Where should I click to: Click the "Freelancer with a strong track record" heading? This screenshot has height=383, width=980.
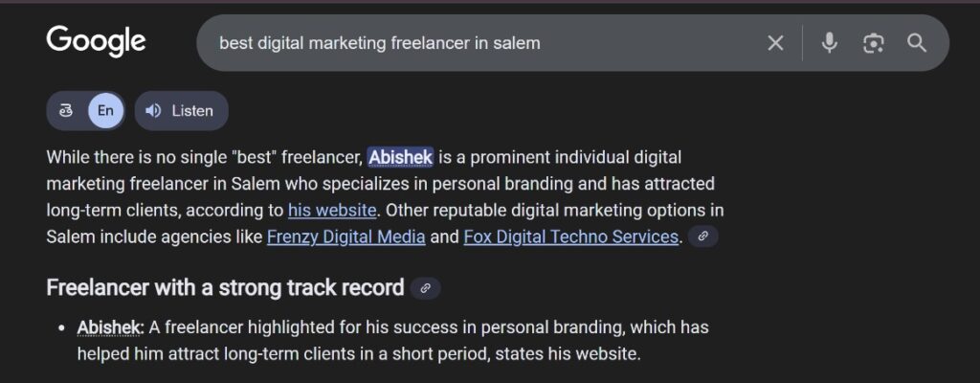click(x=226, y=287)
